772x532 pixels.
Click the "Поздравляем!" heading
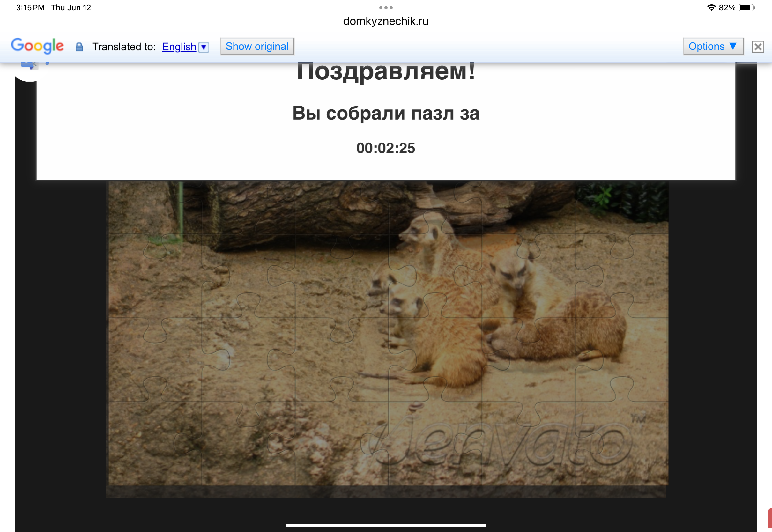(x=386, y=72)
